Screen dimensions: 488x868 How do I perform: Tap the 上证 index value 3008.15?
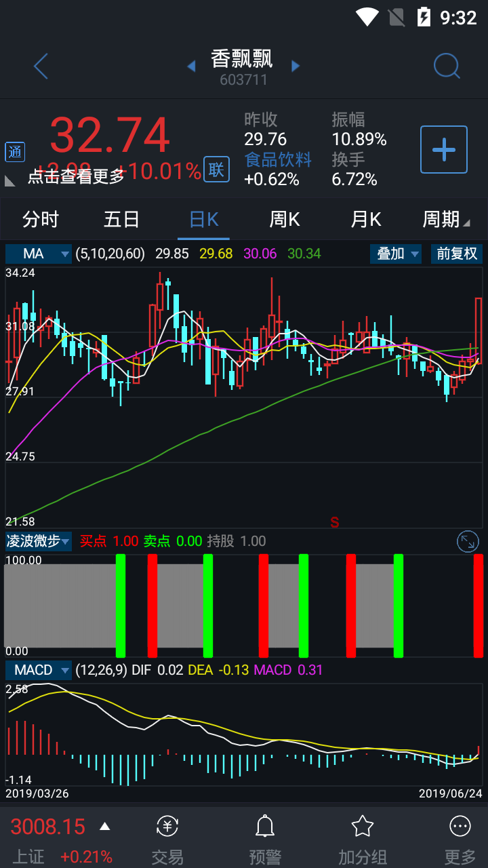48,827
